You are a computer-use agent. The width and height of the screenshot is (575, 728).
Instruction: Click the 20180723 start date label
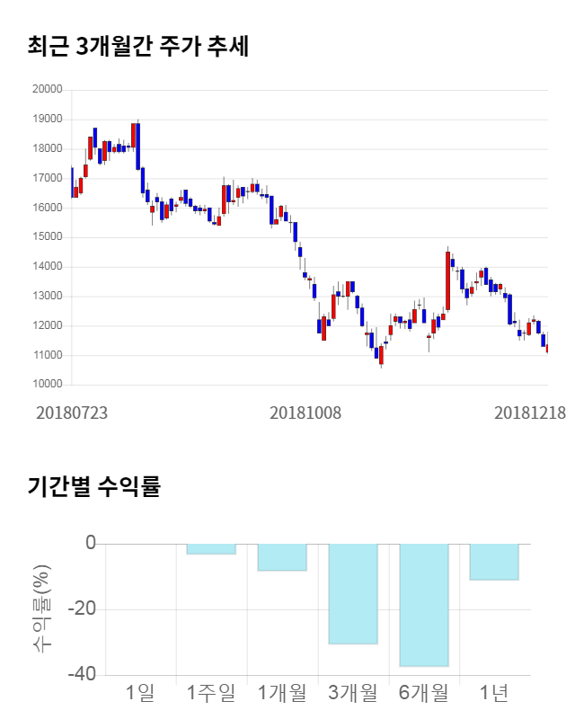[x=72, y=413]
